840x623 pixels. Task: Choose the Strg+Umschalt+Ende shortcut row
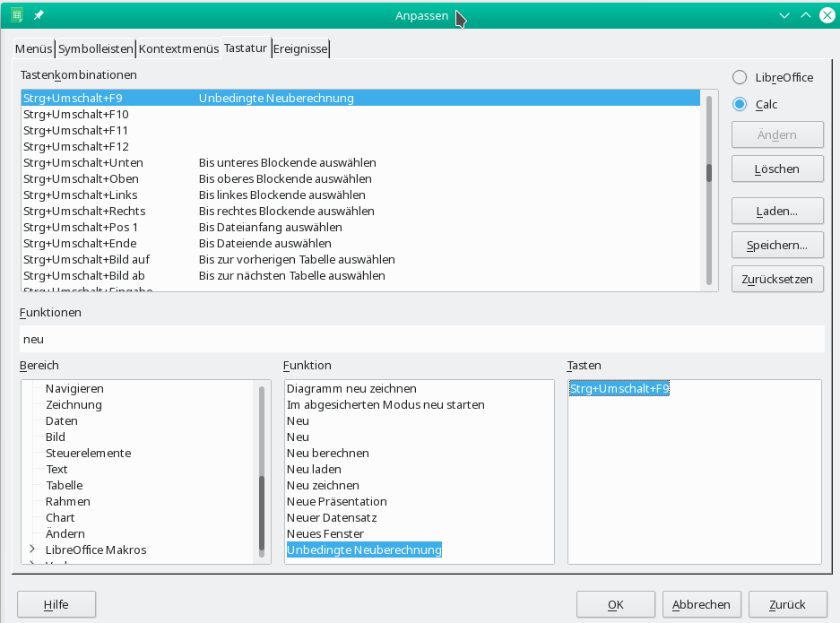pyautogui.click(x=360, y=243)
